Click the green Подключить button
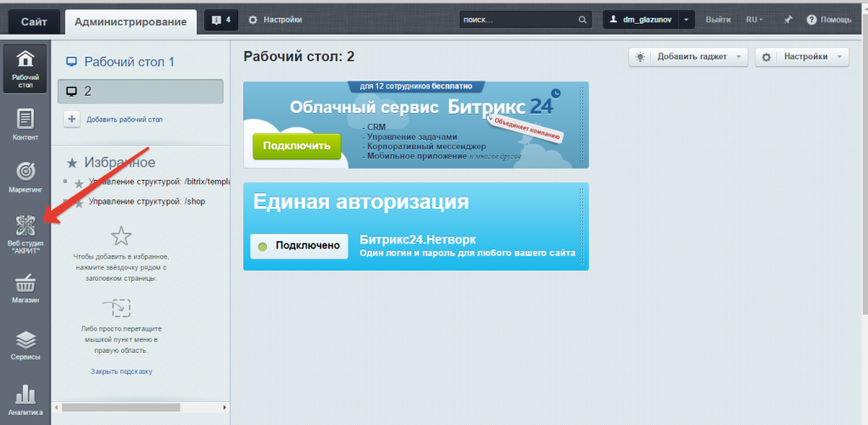Viewport: 868px width, 425px height. 297,146
